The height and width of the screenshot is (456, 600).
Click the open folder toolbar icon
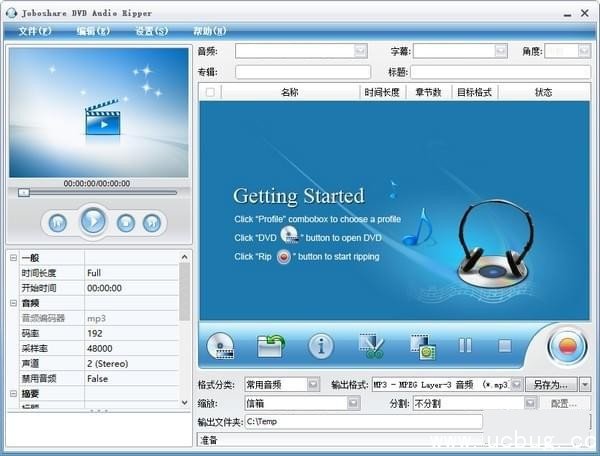coord(271,346)
